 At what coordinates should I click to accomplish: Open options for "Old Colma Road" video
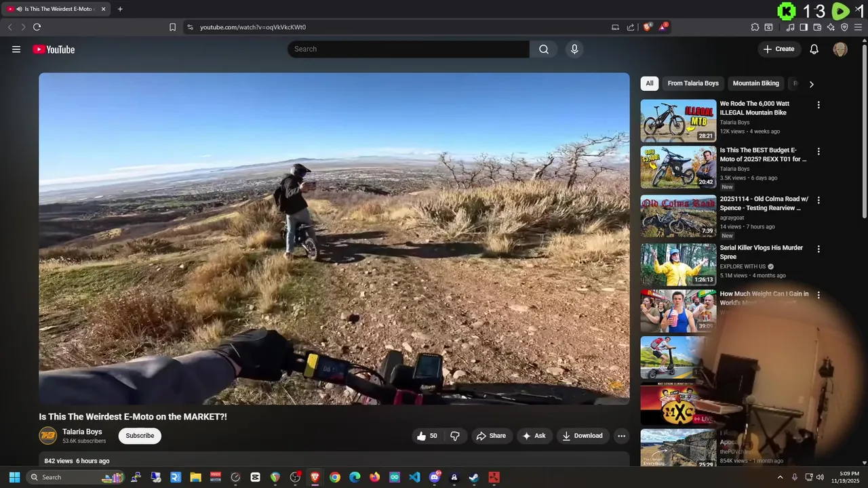(818, 201)
